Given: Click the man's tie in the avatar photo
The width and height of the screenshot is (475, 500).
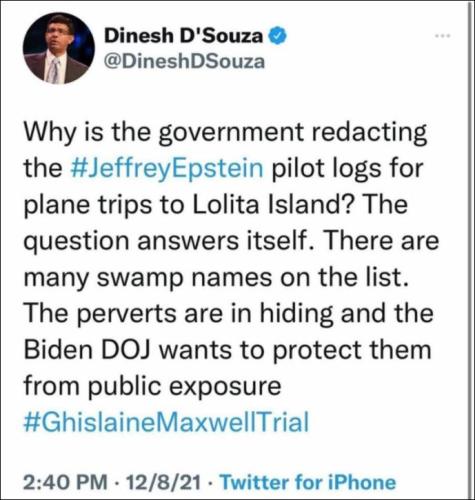Looking at the screenshot, I should (x=55, y=71).
